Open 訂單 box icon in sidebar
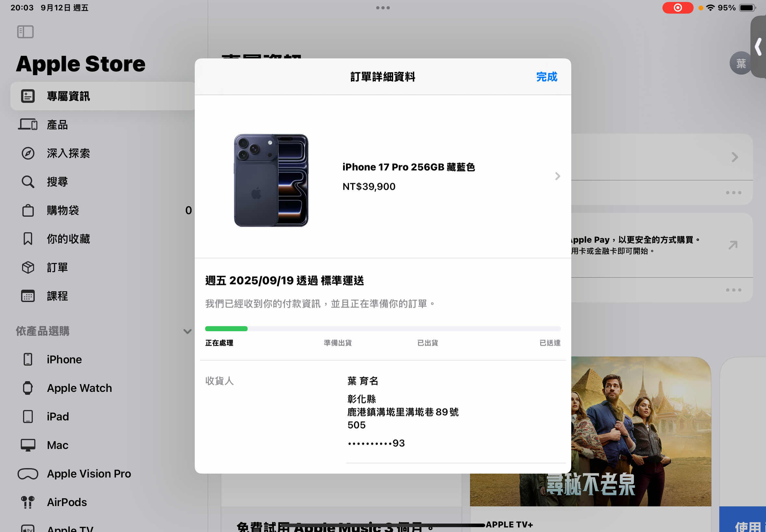766x532 pixels. pos(28,268)
